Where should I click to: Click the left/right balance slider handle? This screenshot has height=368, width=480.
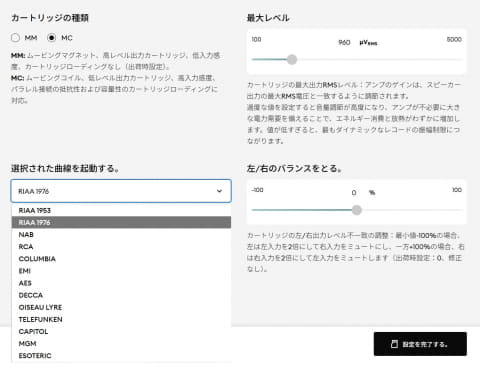[x=357, y=210]
